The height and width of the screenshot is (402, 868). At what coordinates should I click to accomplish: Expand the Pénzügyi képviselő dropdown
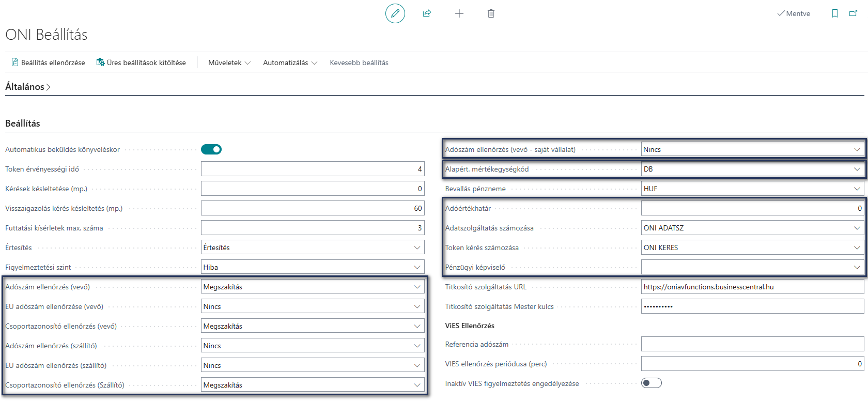point(753,267)
